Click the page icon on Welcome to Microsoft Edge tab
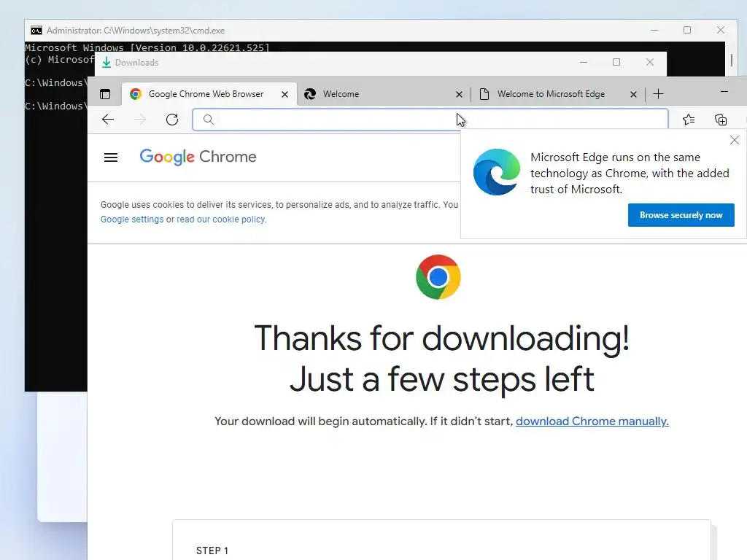 (x=484, y=94)
